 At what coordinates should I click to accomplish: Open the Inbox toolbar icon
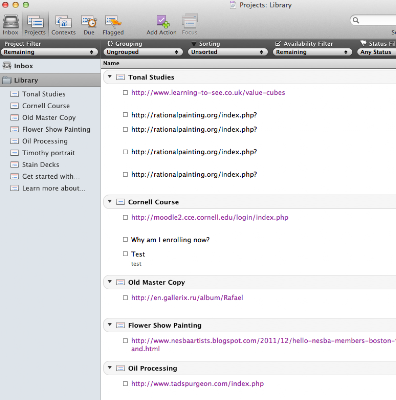click(10, 25)
